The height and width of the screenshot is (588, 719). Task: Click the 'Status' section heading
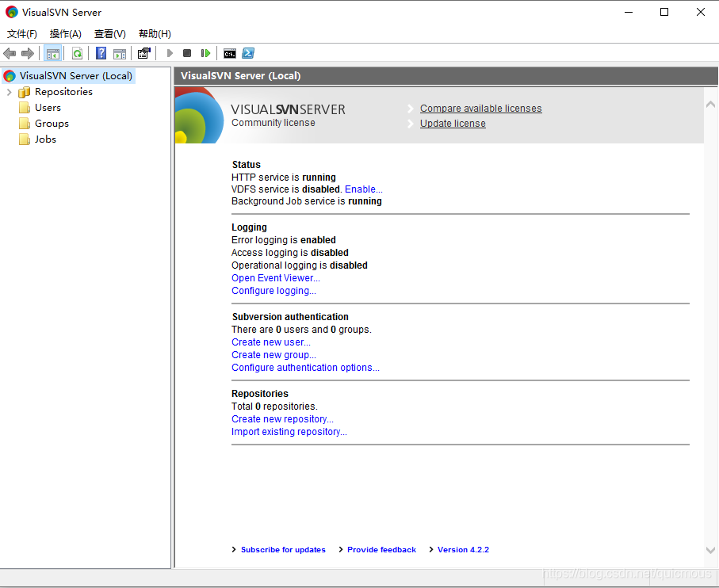(x=247, y=165)
